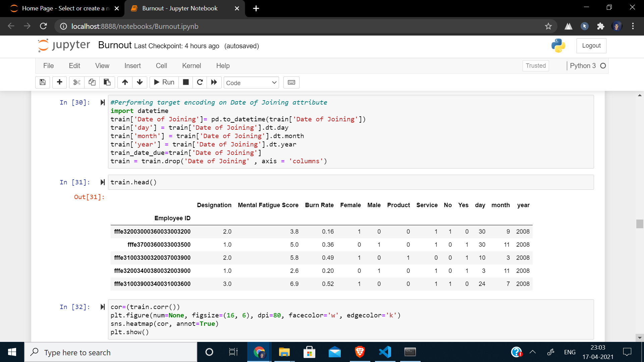The image size is (644, 362).
Task: Open the cell type Code dropdown
Action: click(x=251, y=83)
